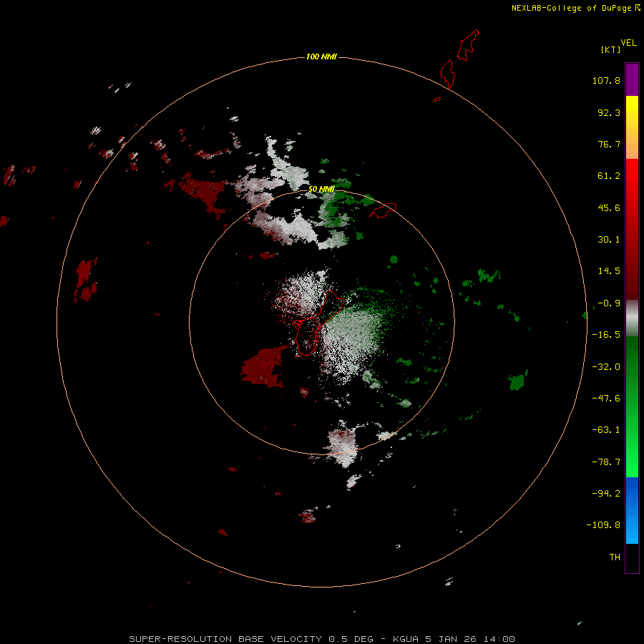Viewport: 644px width, 644px height.
Task: Click the Guam island outline at radar center
Action: (x=318, y=323)
